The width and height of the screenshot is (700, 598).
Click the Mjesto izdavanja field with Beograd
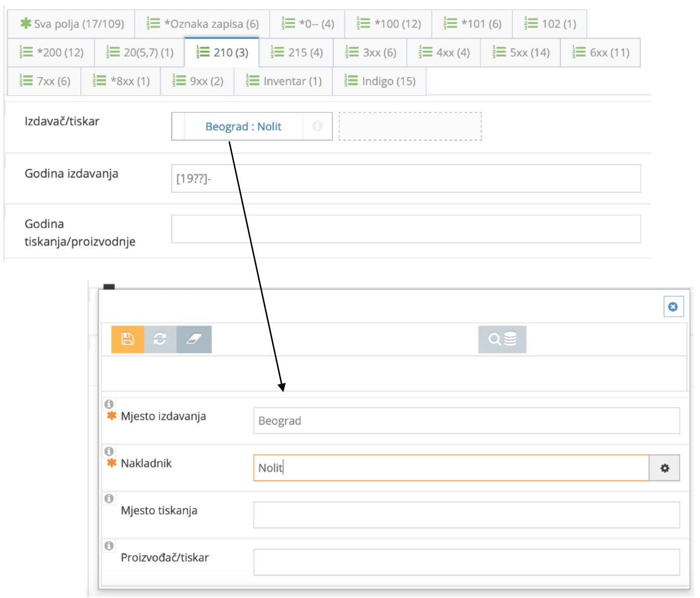pyautogui.click(x=466, y=420)
